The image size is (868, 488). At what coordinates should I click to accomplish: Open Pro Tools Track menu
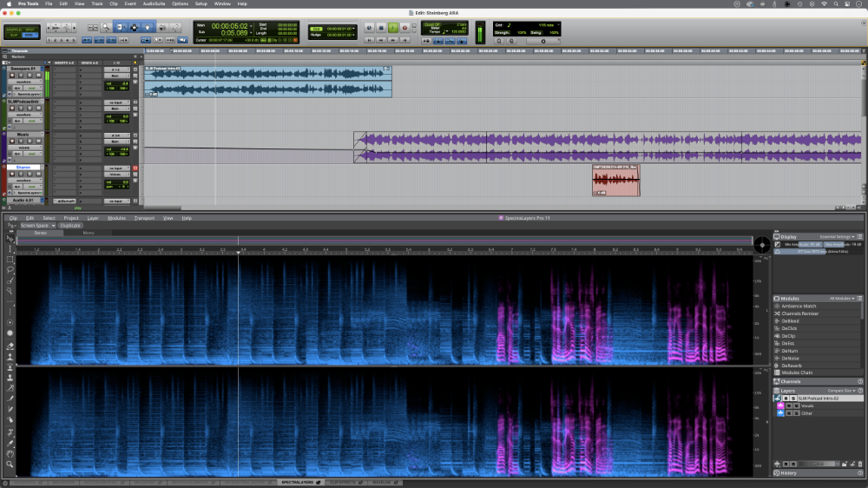point(97,3)
